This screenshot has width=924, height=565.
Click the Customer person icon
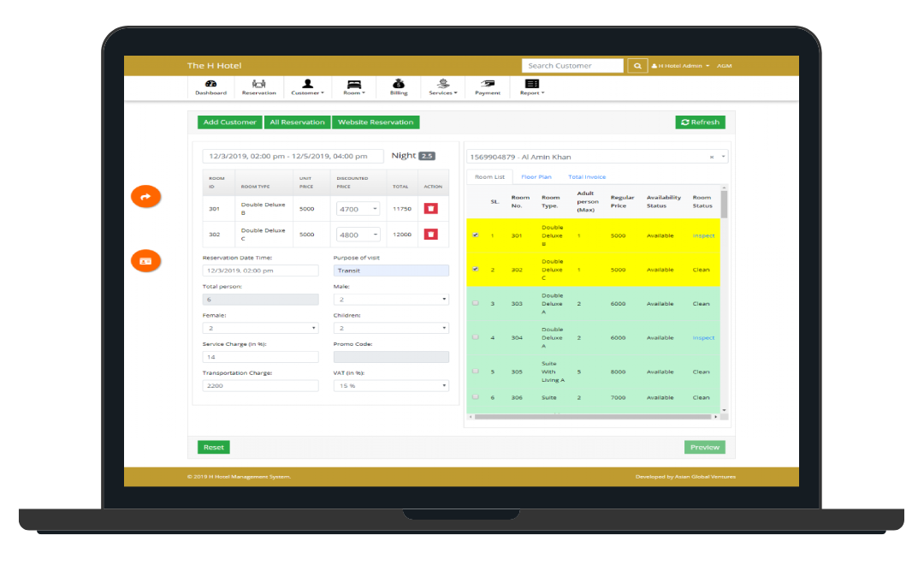point(307,84)
